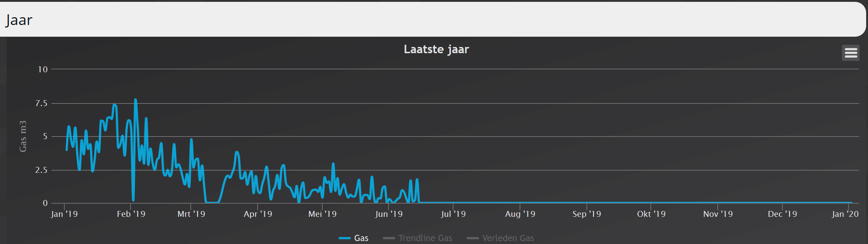Click the Okt '19 axis label
This screenshot has width=868, height=244.
click(651, 214)
